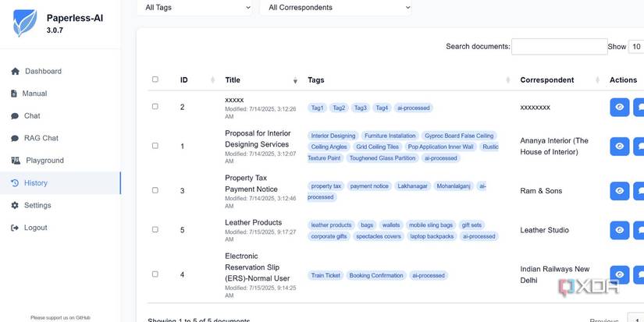This screenshot has width=644, height=322.
Task: Focus the Search documents input field
Action: pyautogui.click(x=559, y=47)
